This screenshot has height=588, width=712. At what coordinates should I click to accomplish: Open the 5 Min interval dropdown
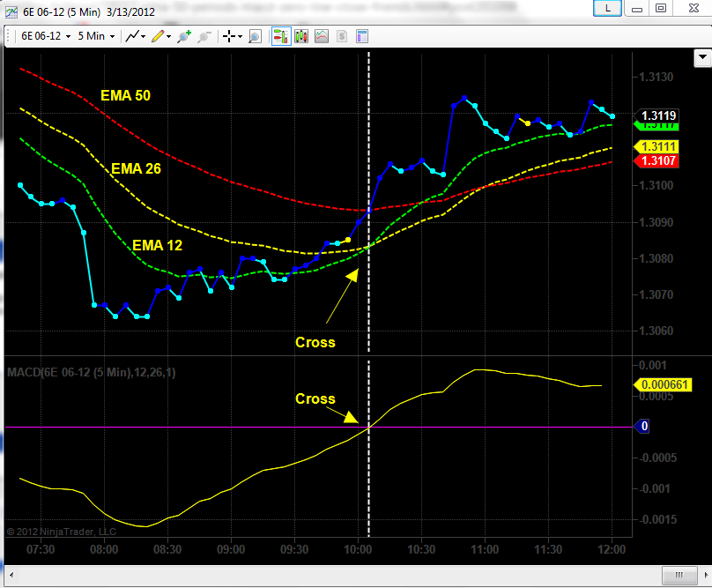coord(96,36)
